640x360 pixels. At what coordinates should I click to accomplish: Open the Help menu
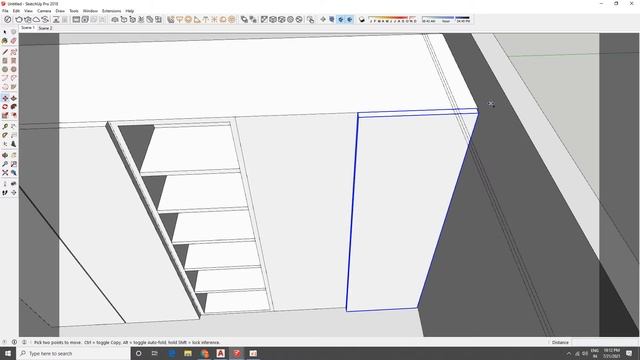pyautogui.click(x=130, y=11)
